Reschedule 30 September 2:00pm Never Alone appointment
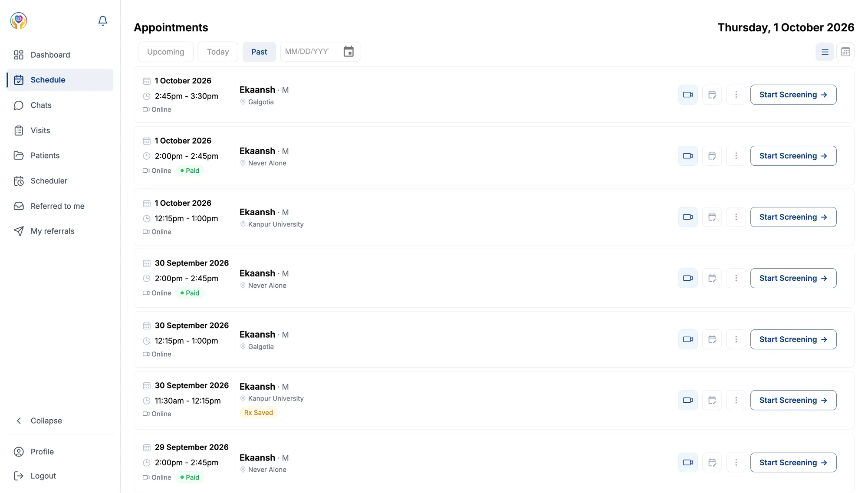 [712, 278]
